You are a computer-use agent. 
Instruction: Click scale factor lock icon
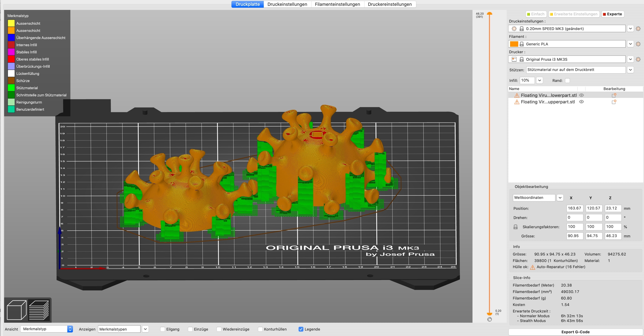[516, 227]
